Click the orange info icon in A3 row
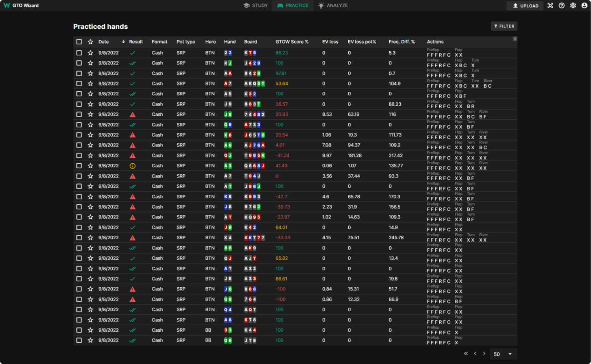The height and width of the screenshot is (364, 591). pyautogui.click(x=133, y=166)
